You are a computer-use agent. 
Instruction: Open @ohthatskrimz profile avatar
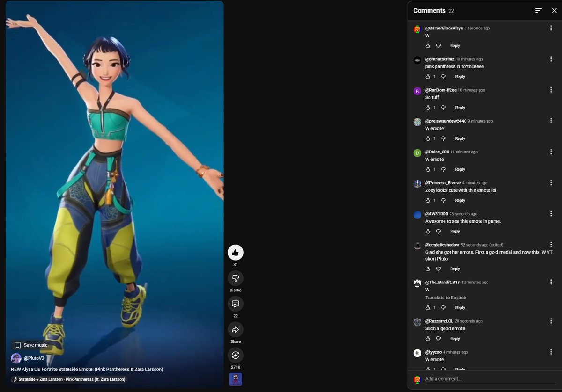coord(417,60)
